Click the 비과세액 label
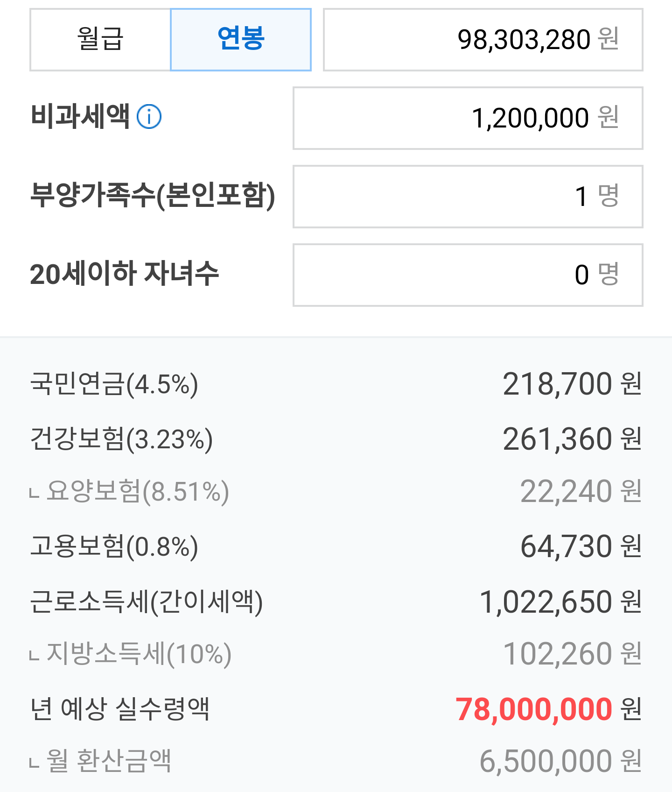 pos(80,116)
